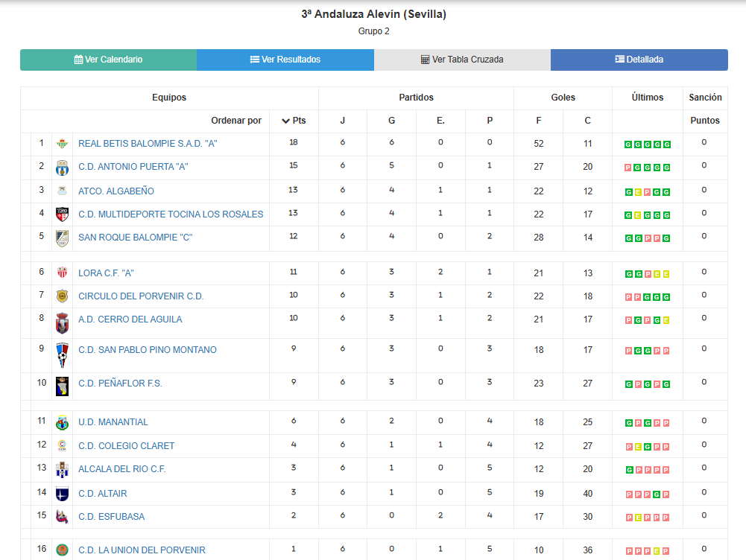746x560 pixels.
Task: Click the Grupo 2 subtitle
Action: pos(373,31)
